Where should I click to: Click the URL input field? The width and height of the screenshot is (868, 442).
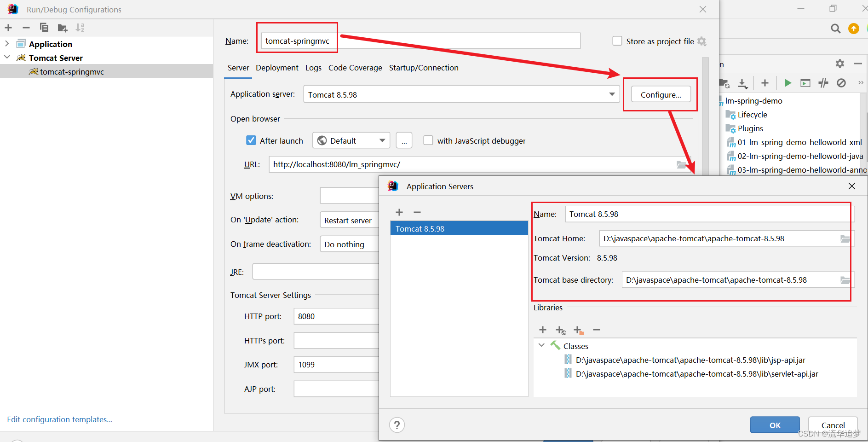pyautogui.click(x=480, y=164)
